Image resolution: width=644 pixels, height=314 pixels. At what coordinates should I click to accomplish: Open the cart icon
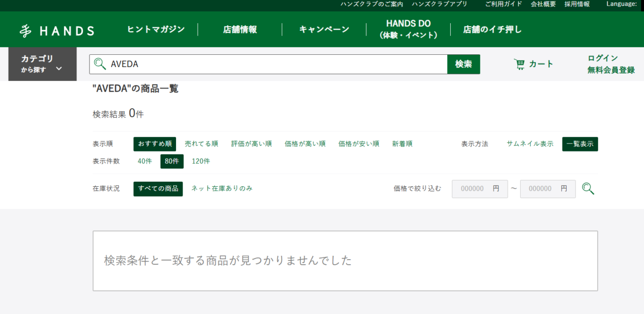519,64
